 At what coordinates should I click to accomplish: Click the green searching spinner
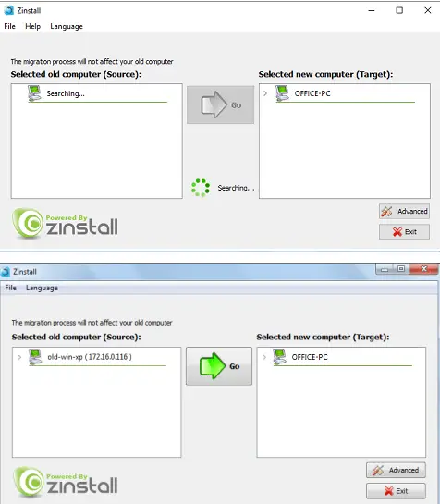[201, 188]
